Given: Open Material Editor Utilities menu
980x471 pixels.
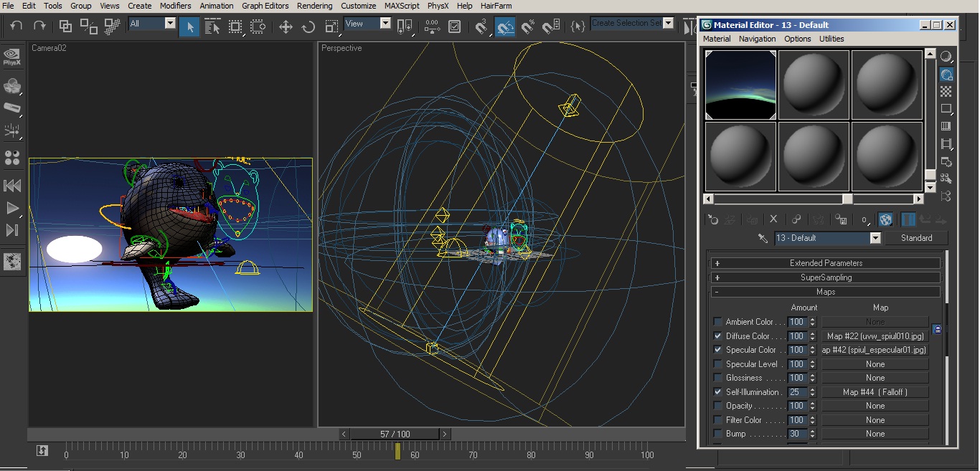Looking at the screenshot, I should pos(831,39).
